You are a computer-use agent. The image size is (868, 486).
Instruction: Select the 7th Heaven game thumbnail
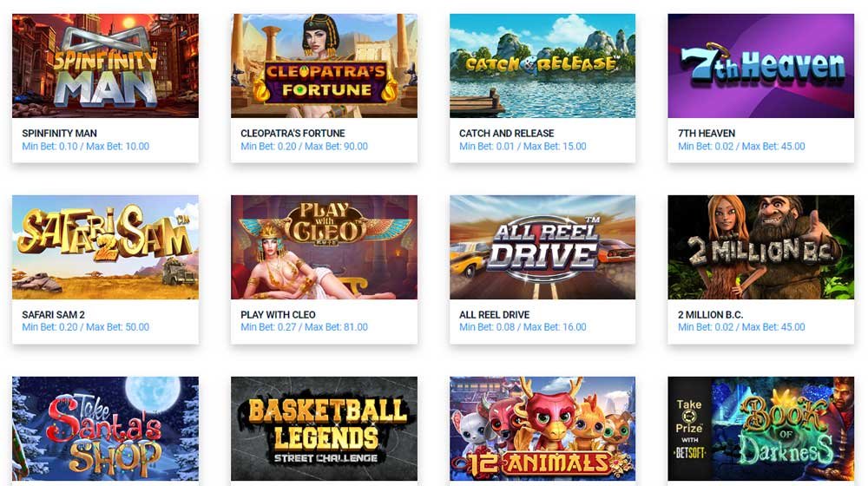[x=760, y=66]
